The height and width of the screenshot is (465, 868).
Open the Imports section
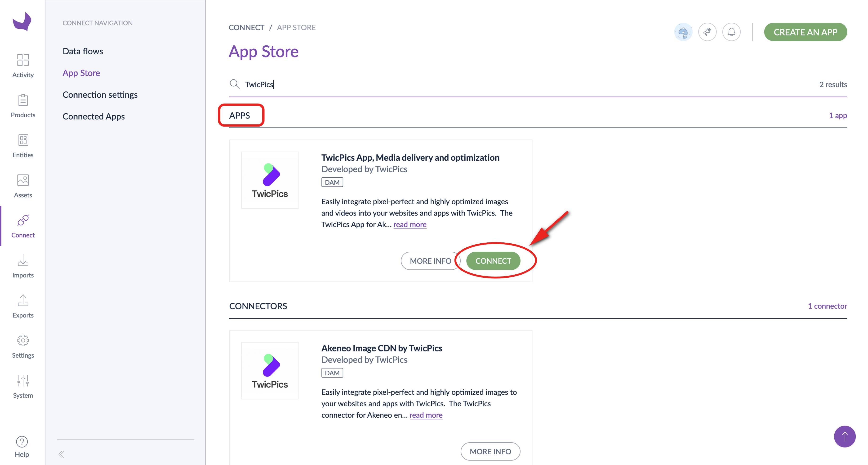coord(23,266)
